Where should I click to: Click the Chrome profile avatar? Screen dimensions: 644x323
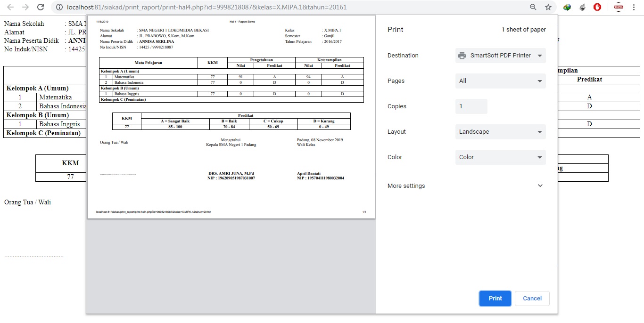click(x=619, y=7)
